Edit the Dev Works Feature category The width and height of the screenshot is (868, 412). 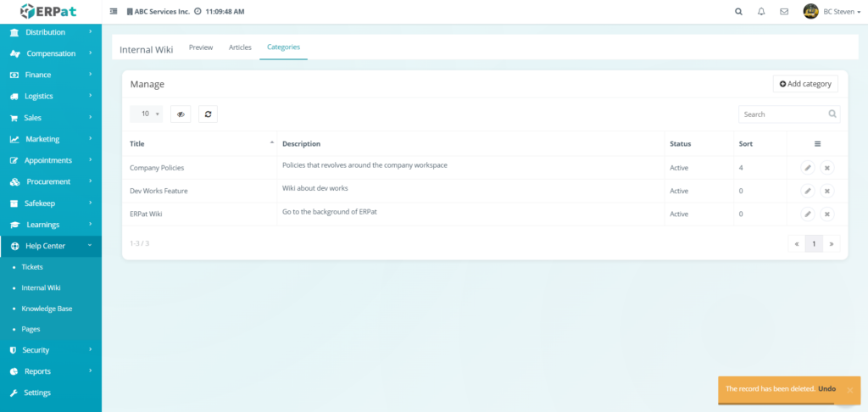pos(808,191)
